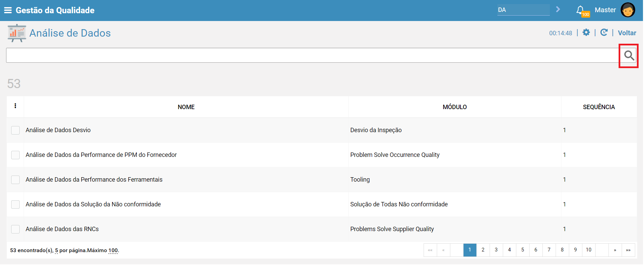Sort by the SEQUÊNCIA column header
The width and height of the screenshot is (644, 265).
(x=599, y=107)
